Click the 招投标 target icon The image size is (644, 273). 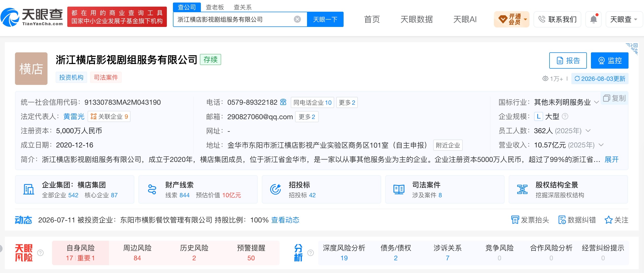click(x=276, y=189)
